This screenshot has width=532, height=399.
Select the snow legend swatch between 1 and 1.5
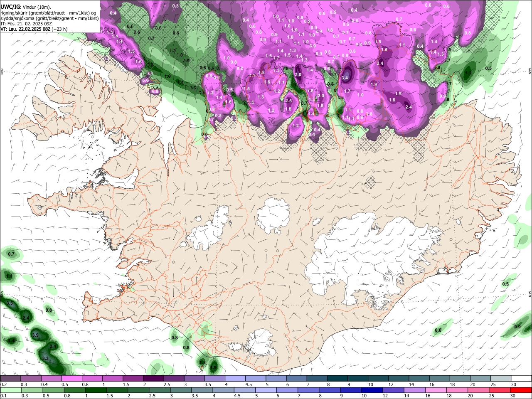click(112, 379)
